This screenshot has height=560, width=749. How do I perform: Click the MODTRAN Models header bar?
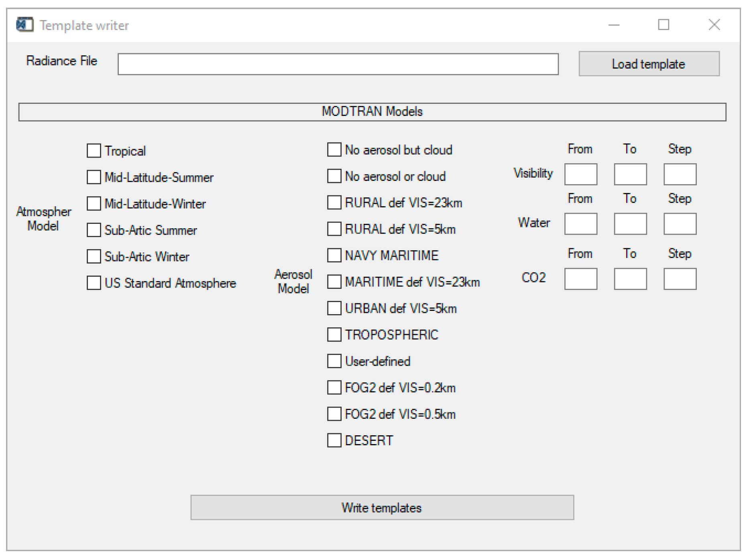click(x=372, y=112)
